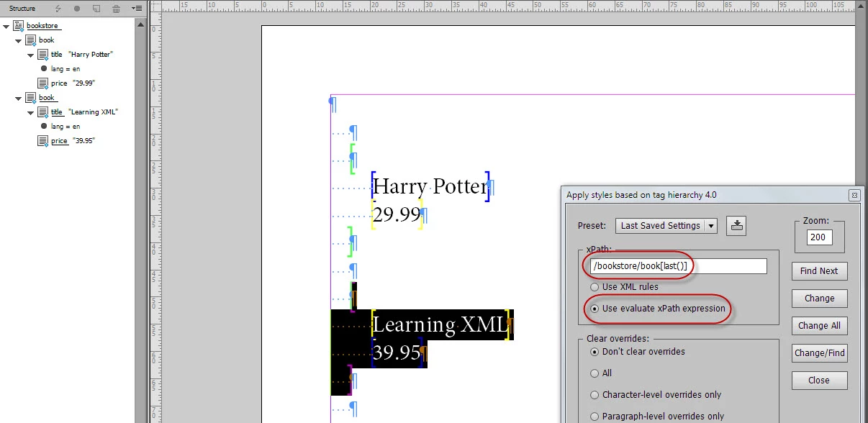Screen dimensions: 868x423
Task: Click the "Harry Potter" title value text
Action: 91,55
